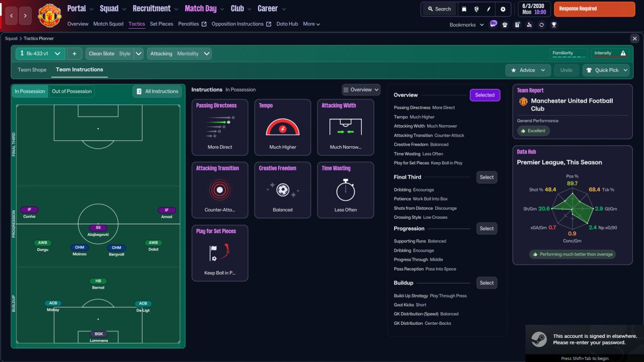Image resolution: width=644 pixels, height=362 pixels.
Task: Click the Intensity level indicator
Action: click(609, 54)
